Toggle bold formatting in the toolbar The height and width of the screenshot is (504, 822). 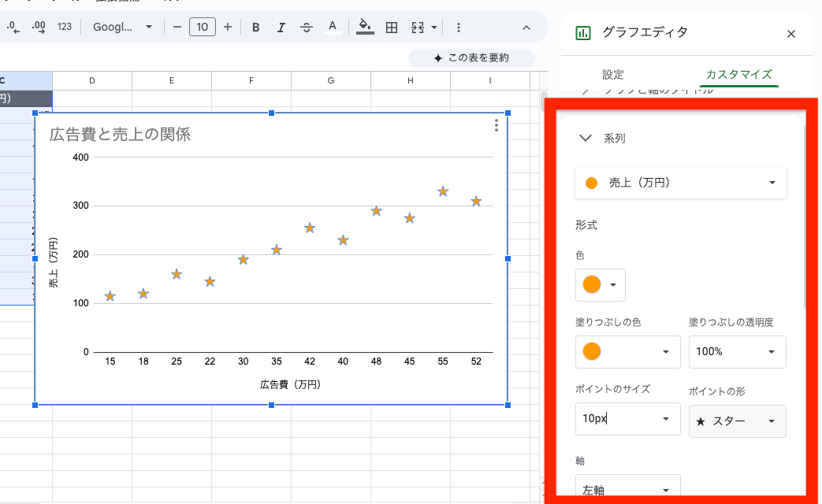(x=255, y=26)
